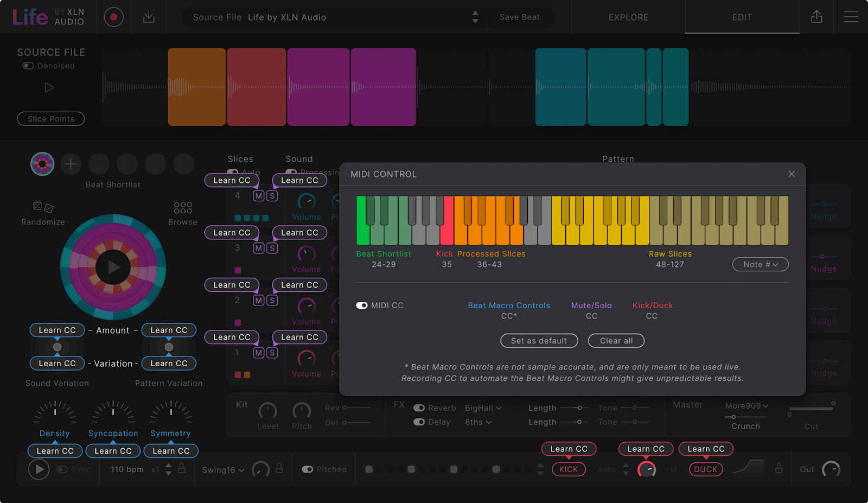Solo slice row 2 with S button
Screen dimensions: 868x503
pyautogui.click(x=272, y=300)
